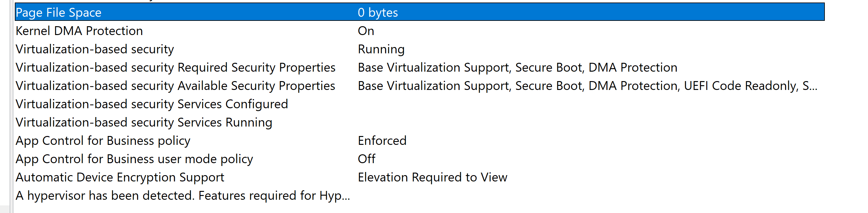Click the Required Properties value with DMA Protection
Viewport: 868px width, 213px height.
pyautogui.click(x=517, y=68)
